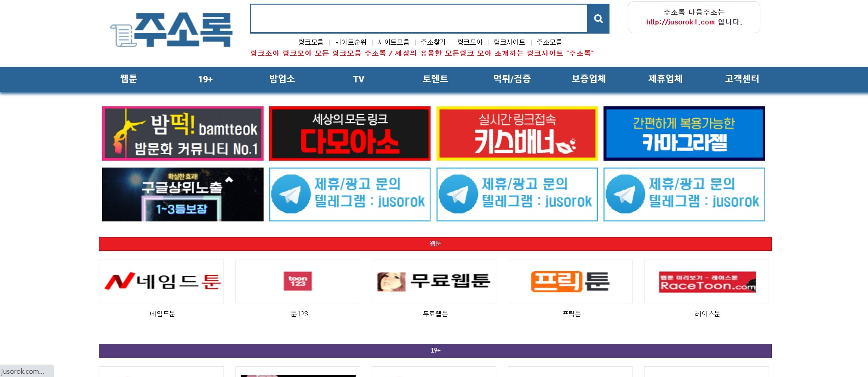Open the 프릭툰 logo card
This screenshot has width=868, height=377.
tap(570, 281)
